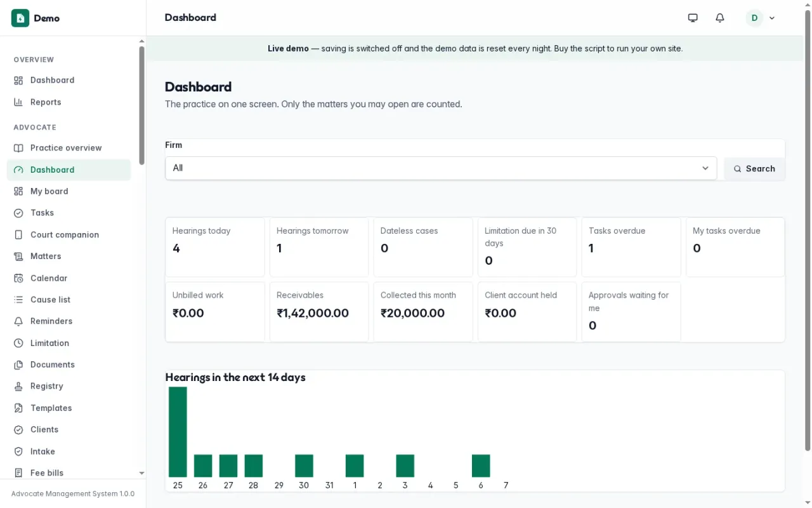Click the Court companion icon
812x508 pixels.
18,235
